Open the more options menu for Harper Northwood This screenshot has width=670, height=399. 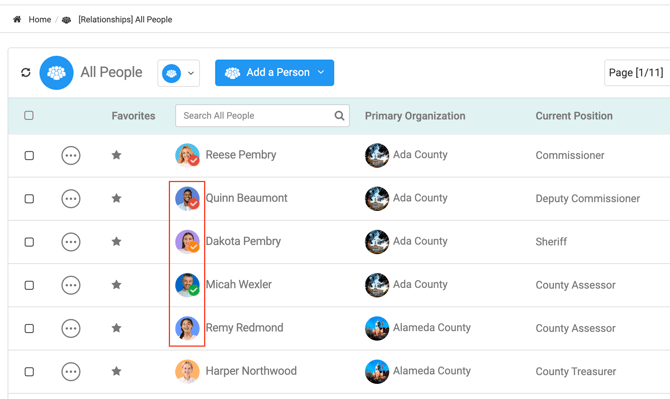(71, 372)
